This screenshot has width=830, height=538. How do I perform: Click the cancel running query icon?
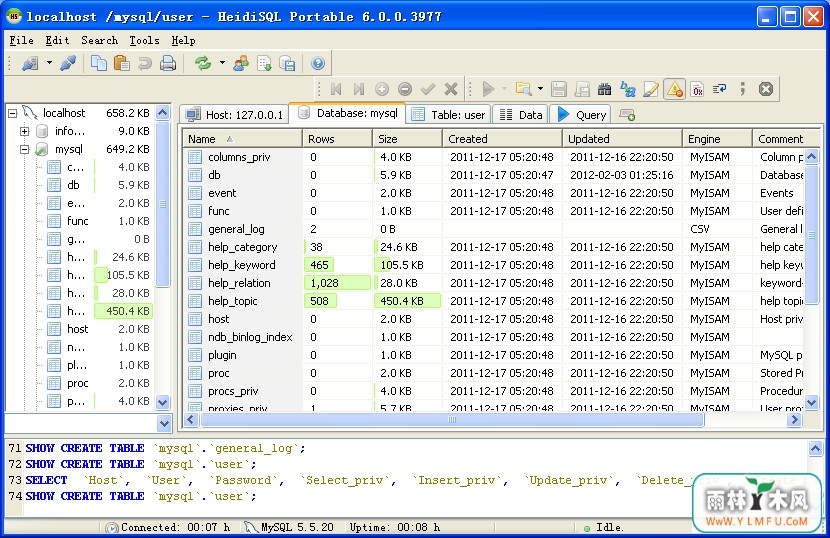click(765, 89)
